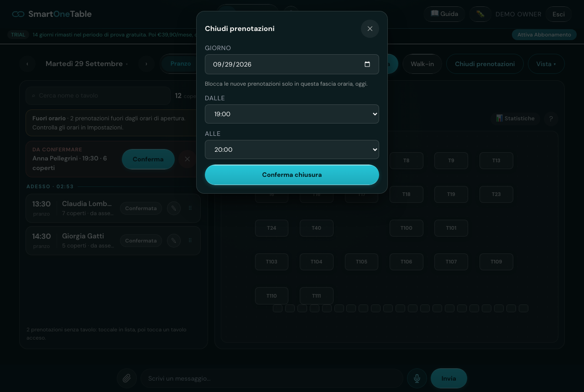The height and width of the screenshot is (392, 584).
Task: Select table T111 on the floor plan
Action: 317,296
